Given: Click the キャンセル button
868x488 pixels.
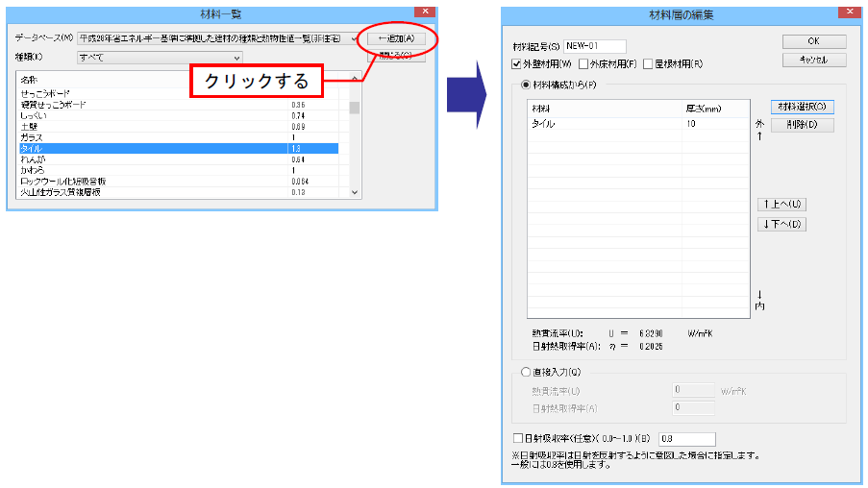Looking at the screenshot, I should pyautogui.click(x=814, y=60).
